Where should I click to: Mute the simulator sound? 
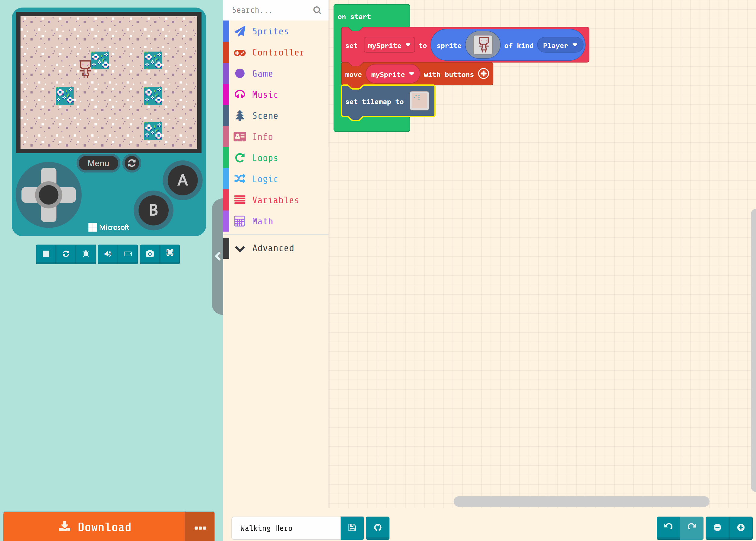108,254
